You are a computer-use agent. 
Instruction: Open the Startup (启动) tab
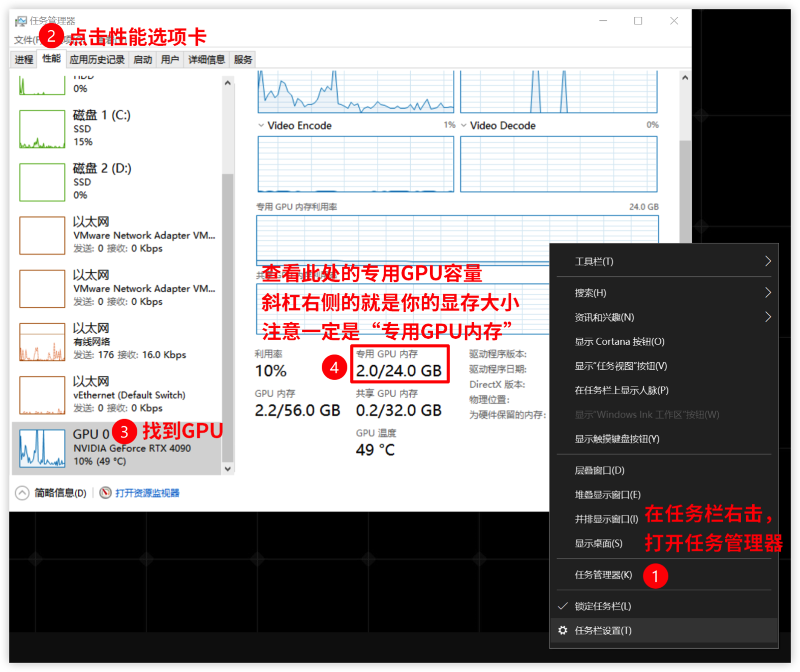click(x=143, y=59)
